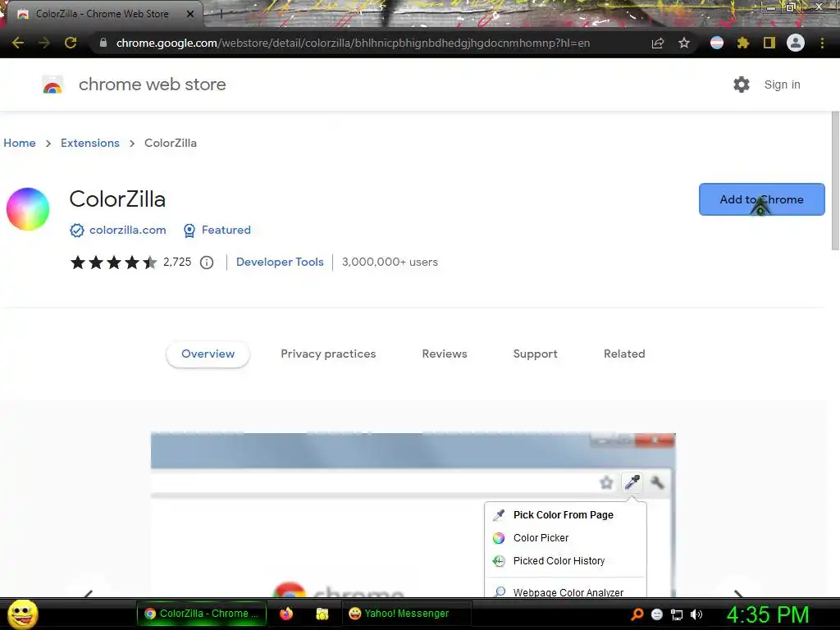Click Sign in
Screen dimensions: 840x630
[x=782, y=84]
